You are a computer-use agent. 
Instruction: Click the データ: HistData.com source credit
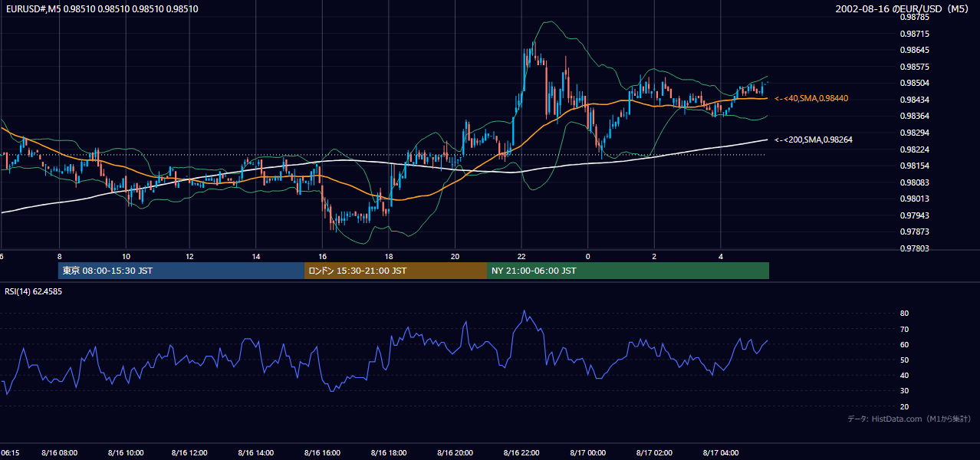[x=909, y=419]
